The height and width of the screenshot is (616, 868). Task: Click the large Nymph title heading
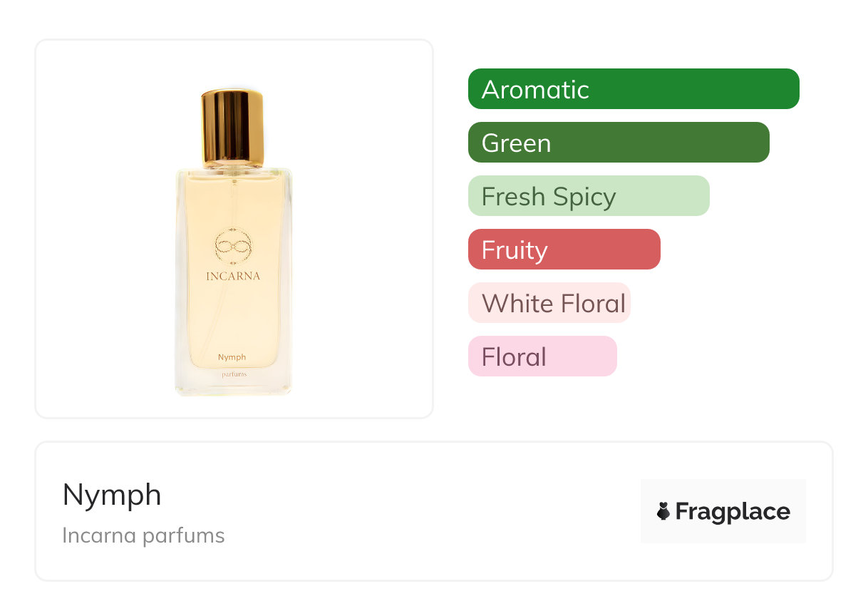[x=112, y=495]
